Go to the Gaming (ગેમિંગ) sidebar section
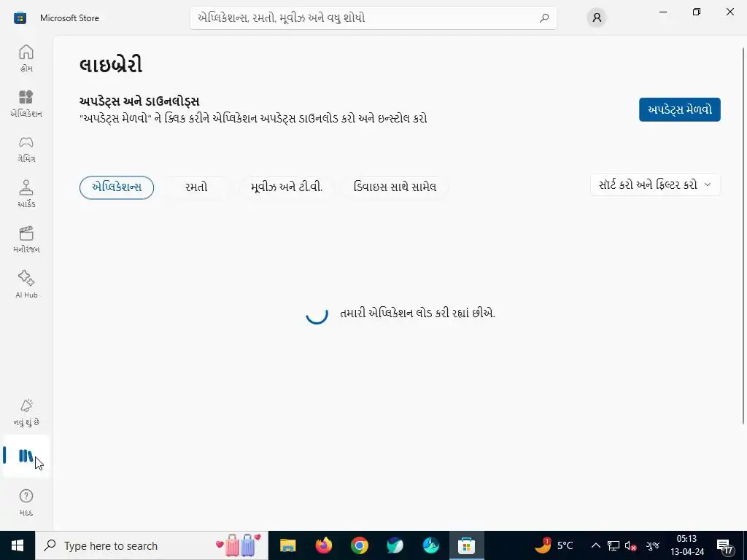The height and width of the screenshot is (560, 747). point(26,149)
